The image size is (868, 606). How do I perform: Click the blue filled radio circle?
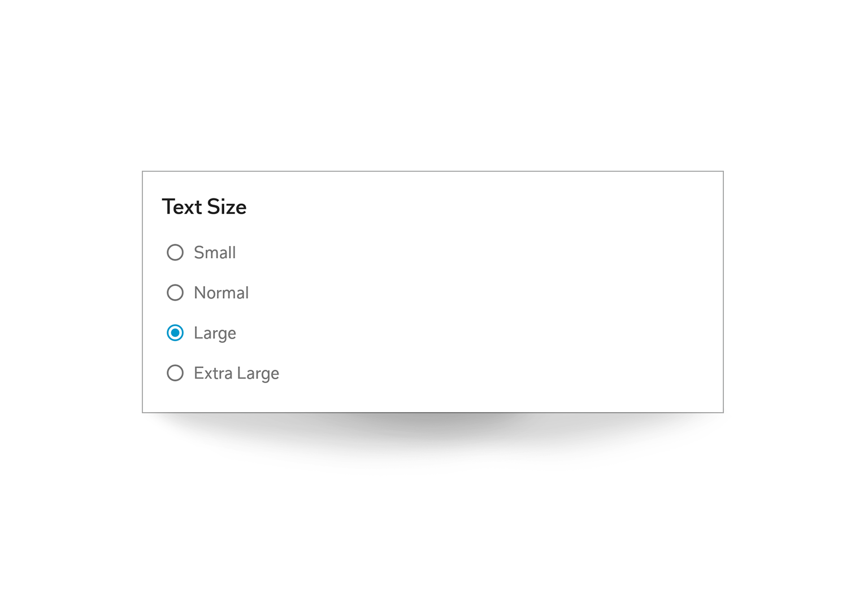(175, 333)
